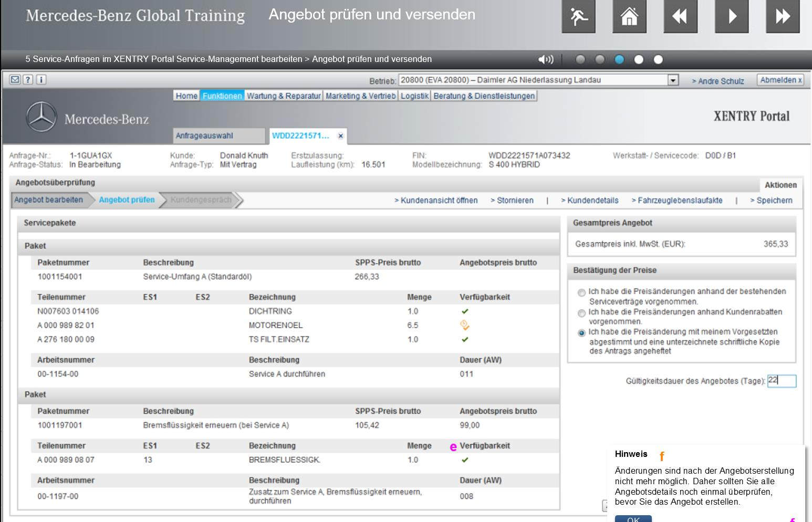
Task: Click package number 1001154001
Action: [x=60, y=277]
